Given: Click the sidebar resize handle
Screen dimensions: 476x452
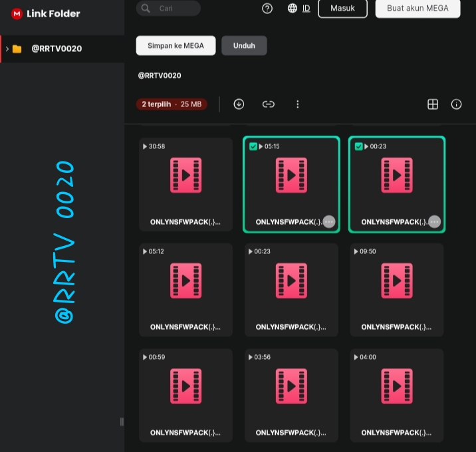Looking at the screenshot, I should [122, 421].
